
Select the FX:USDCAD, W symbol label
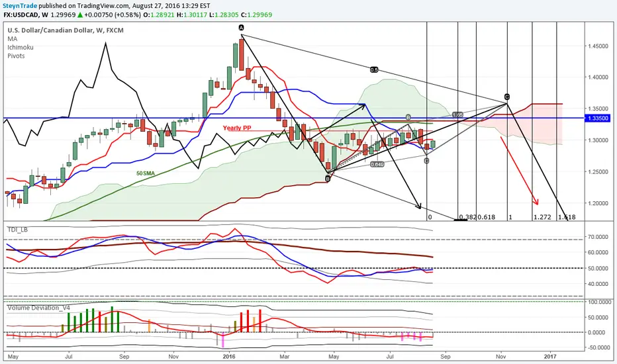click(26, 15)
